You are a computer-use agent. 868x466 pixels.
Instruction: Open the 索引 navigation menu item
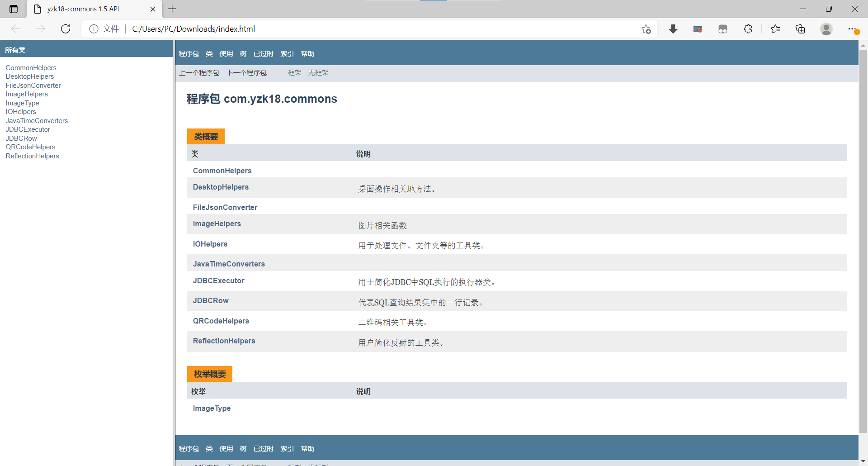287,53
